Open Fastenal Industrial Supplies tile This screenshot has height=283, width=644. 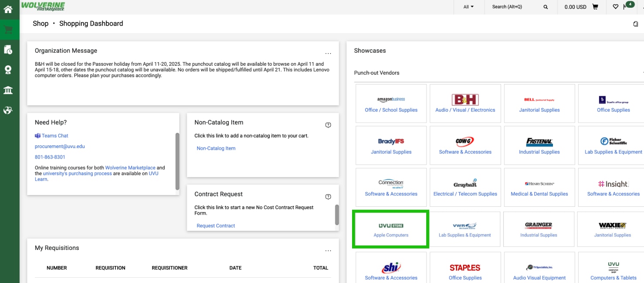coord(539,146)
